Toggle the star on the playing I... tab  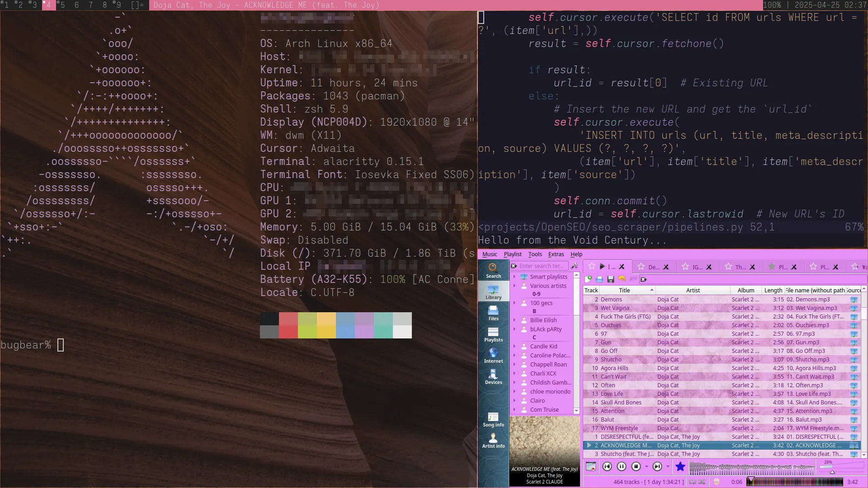pos(592,267)
